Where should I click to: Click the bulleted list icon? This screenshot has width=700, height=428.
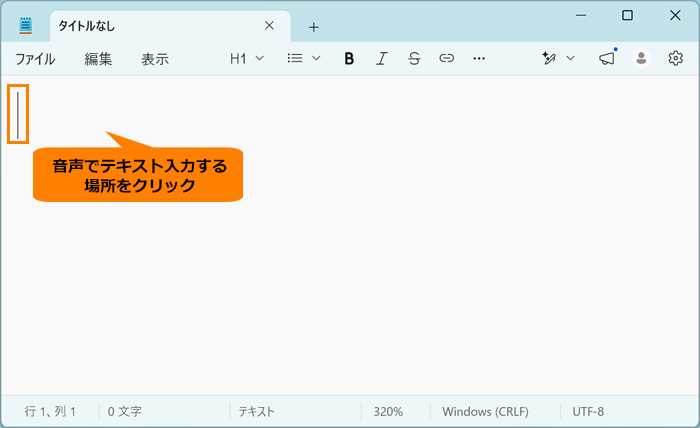pos(295,58)
